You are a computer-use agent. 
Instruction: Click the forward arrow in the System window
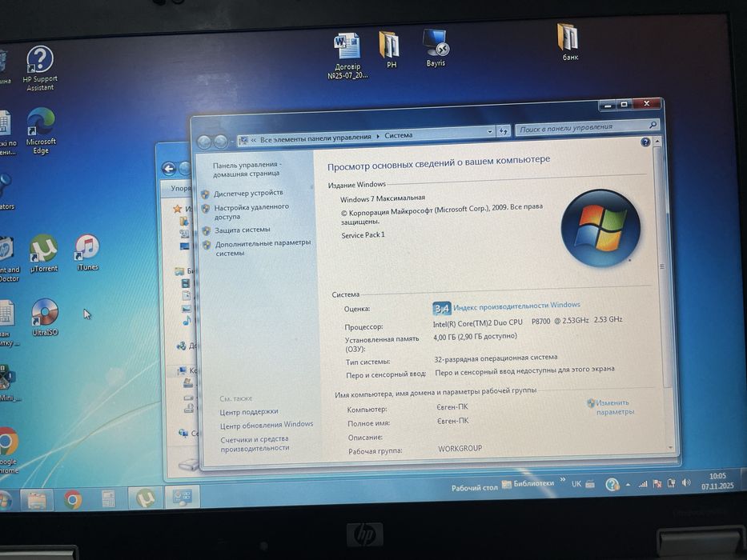220,141
